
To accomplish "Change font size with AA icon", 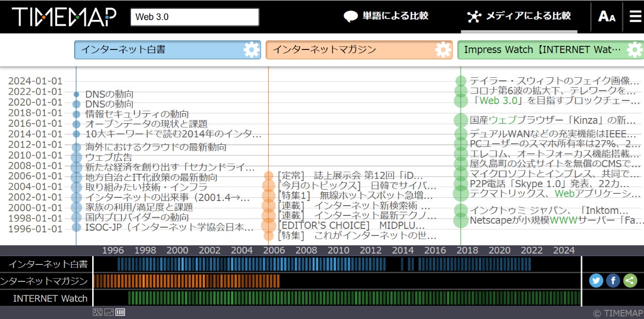I will pos(606,16).
